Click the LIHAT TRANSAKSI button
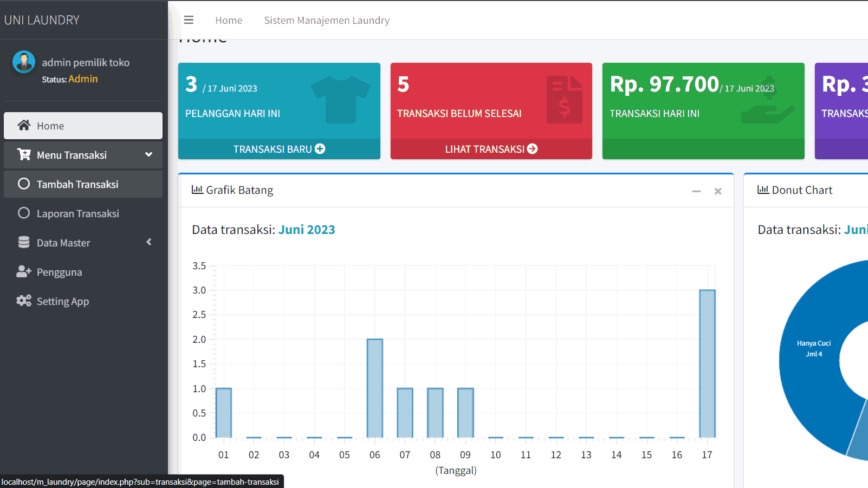868x488 pixels. [x=491, y=149]
